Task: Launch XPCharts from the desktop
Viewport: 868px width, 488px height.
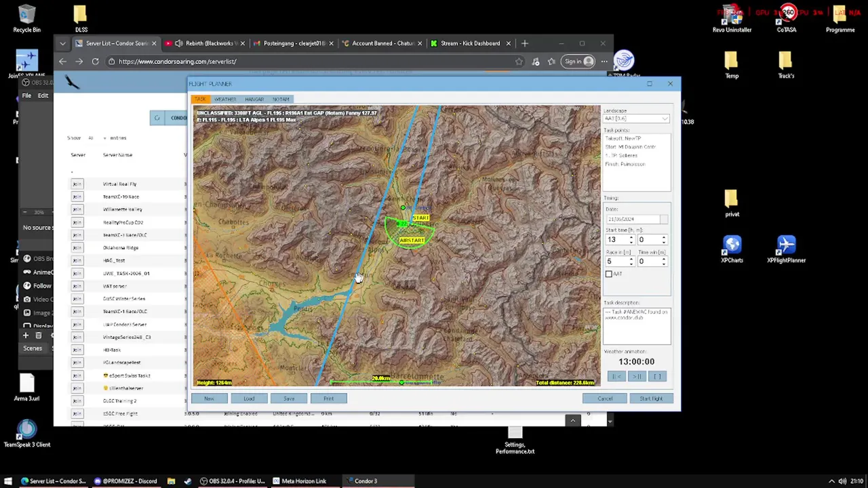Action: pos(732,249)
